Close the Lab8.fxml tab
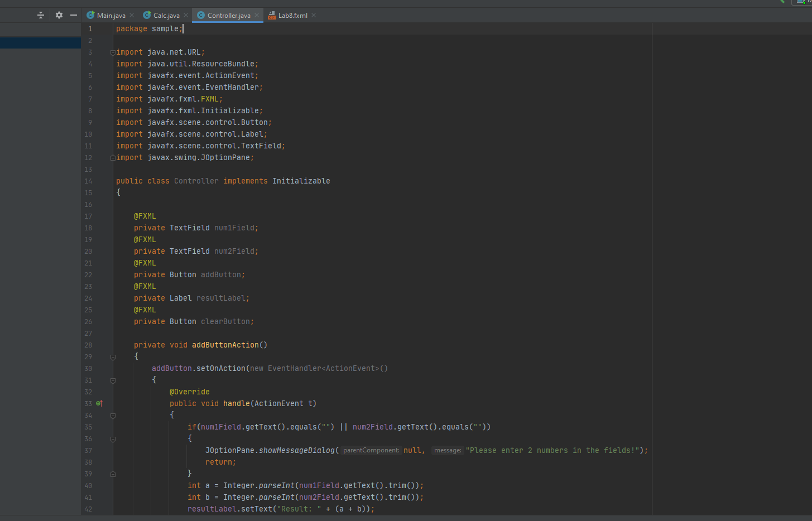Image resolution: width=812 pixels, height=521 pixels. click(314, 15)
